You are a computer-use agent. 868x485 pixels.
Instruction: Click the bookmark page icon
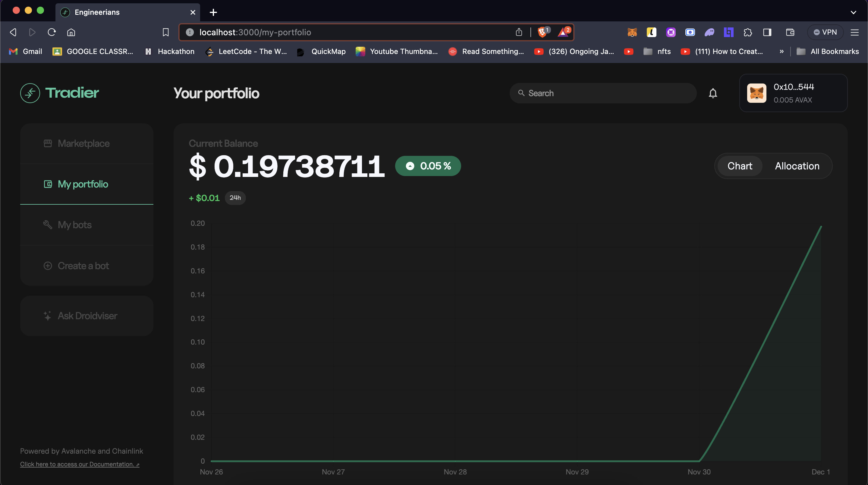point(165,32)
